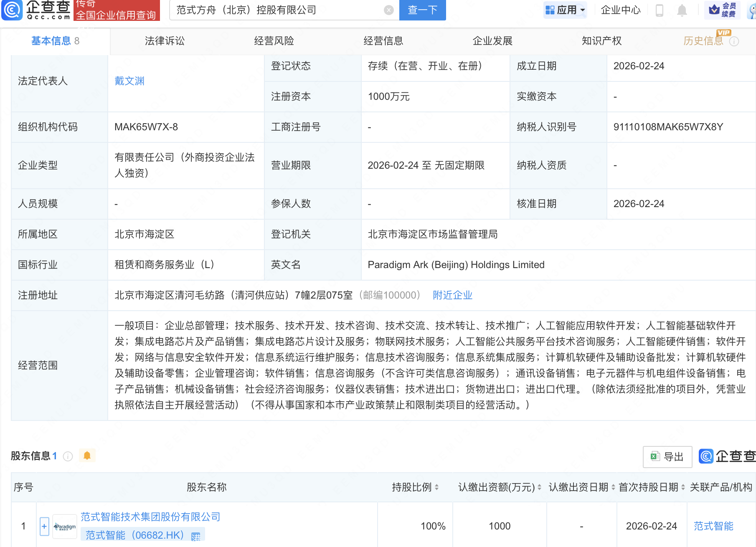The height and width of the screenshot is (547, 756).
Task: Open the 附近企业 nearby companies link
Action: 452,295
